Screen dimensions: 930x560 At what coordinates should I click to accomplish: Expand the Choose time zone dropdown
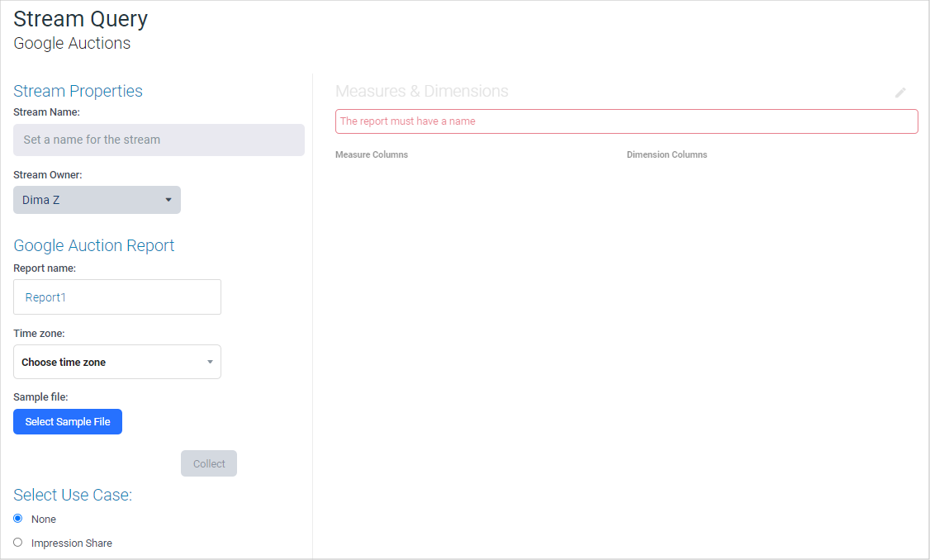tap(117, 362)
